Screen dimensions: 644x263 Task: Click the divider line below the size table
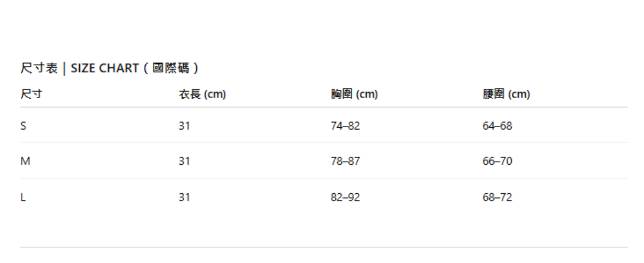pyautogui.click(x=324, y=247)
